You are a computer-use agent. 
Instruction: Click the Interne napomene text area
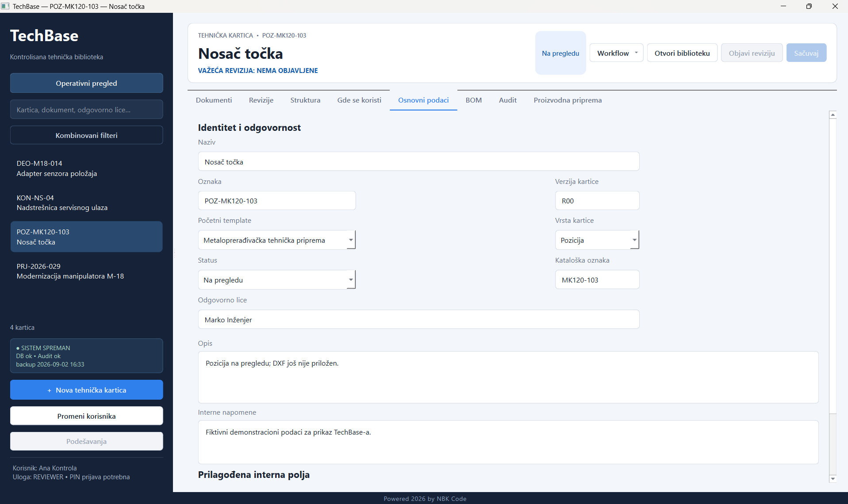[x=508, y=442]
